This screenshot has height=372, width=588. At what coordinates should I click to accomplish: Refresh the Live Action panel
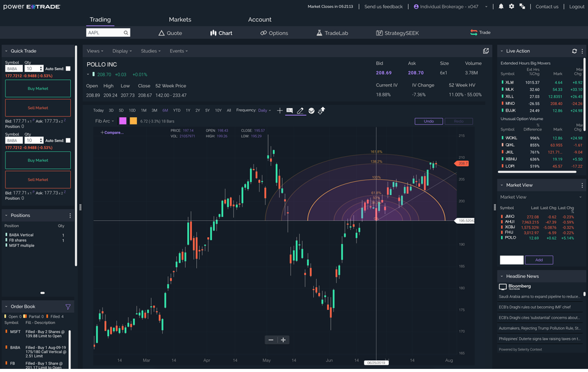pos(574,51)
